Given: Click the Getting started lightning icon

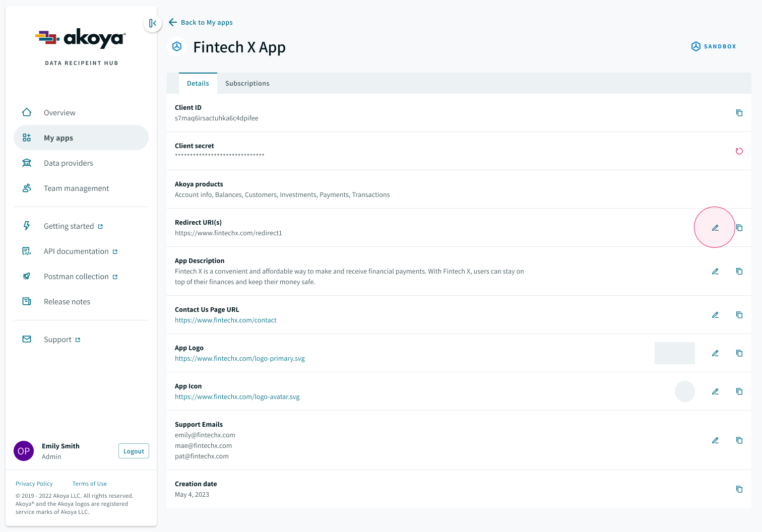Looking at the screenshot, I should point(27,226).
